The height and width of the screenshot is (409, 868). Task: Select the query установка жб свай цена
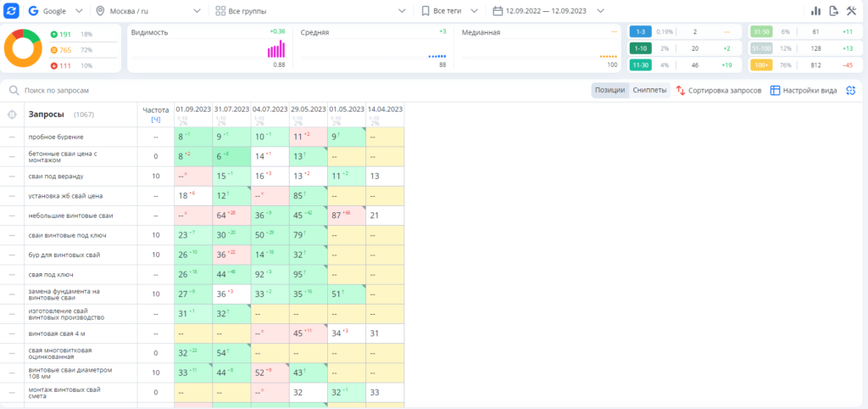(x=65, y=196)
